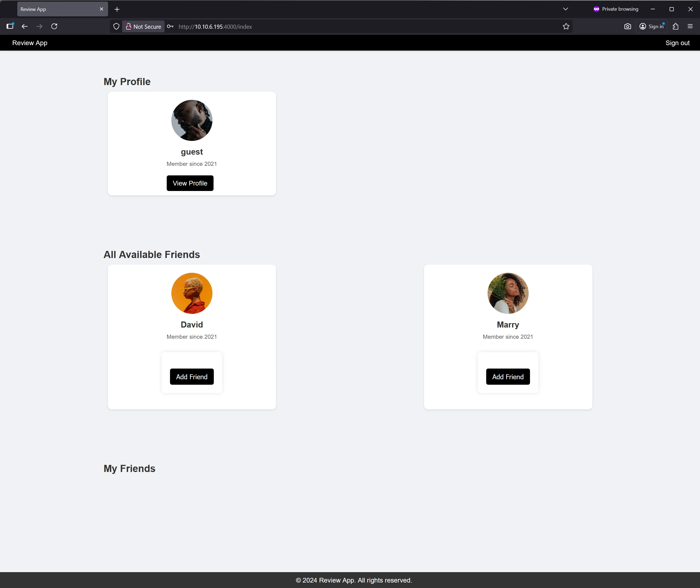Viewport: 700px width, 588px height.
Task: Add Marry as a friend
Action: (508, 377)
